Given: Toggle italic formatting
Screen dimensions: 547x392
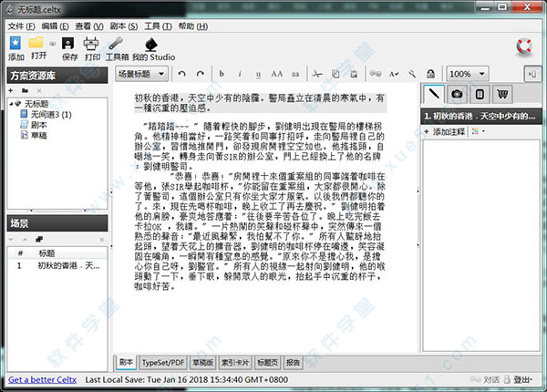Looking at the screenshot, I should 238,73.
